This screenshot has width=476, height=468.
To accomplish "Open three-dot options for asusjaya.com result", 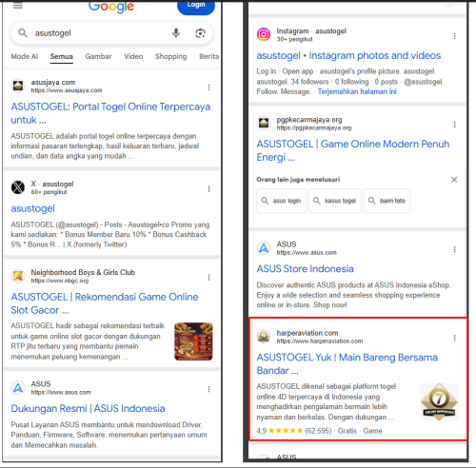I will tap(208, 88).
